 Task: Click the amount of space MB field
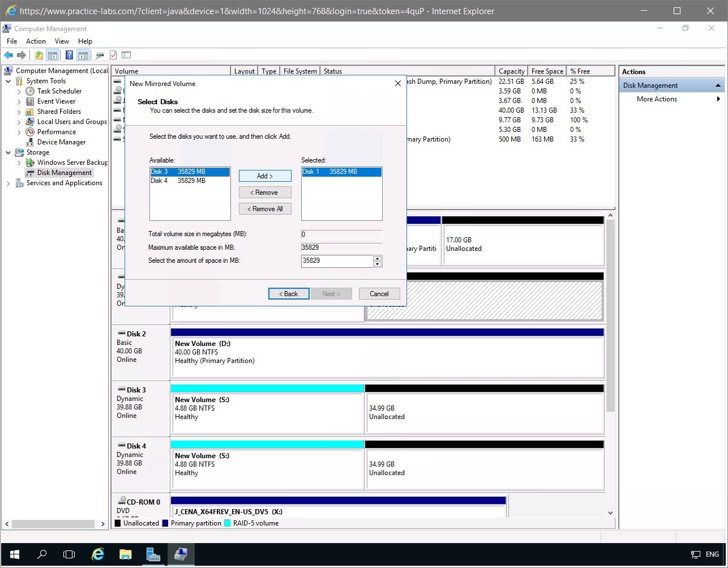(x=336, y=260)
